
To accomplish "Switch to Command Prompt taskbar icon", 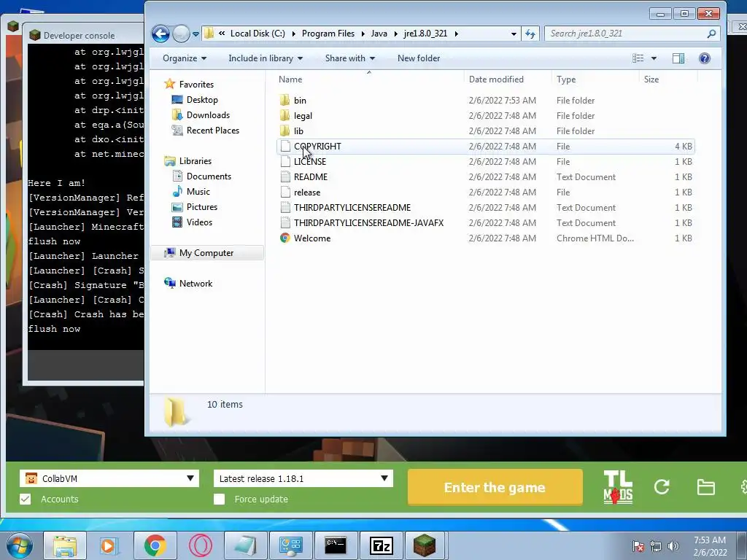I will point(336,545).
